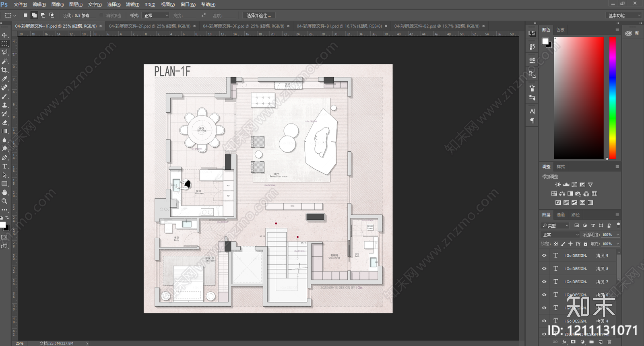This screenshot has height=346, width=644.
Task: Open the 图层(L) menu
Action: [x=76, y=4]
